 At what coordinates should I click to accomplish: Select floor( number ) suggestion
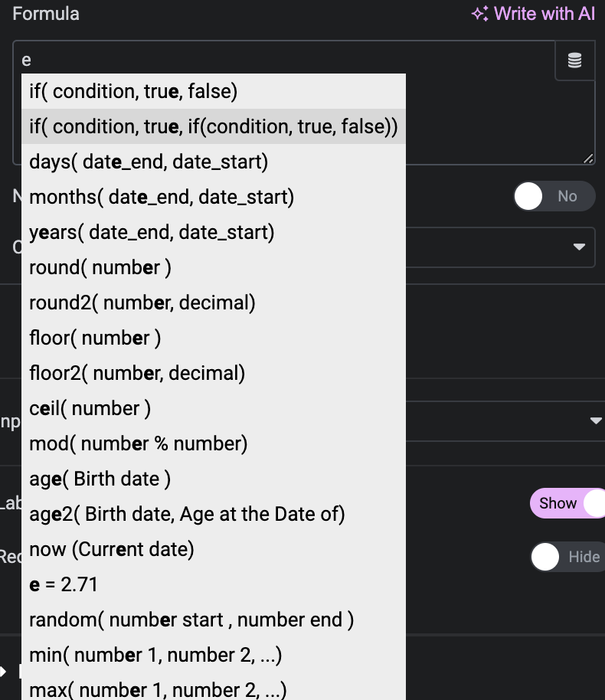(x=214, y=338)
